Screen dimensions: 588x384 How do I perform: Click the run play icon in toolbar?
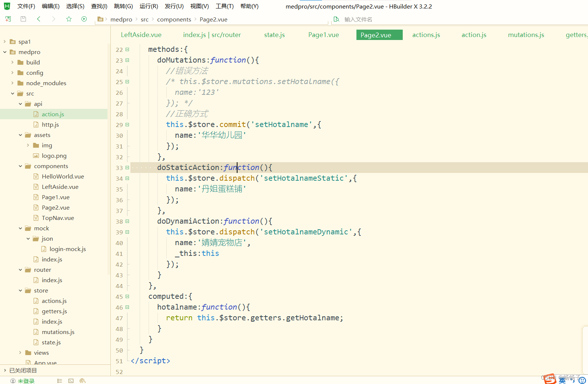(84, 19)
